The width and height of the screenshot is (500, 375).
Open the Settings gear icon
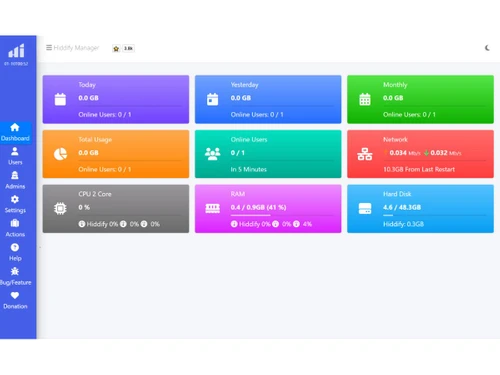point(15,199)
